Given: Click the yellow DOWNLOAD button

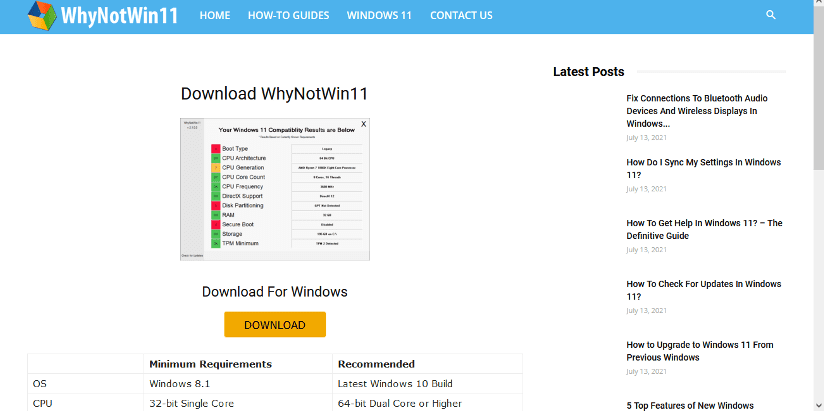Looking at the screenshot, I should [275, 325].
